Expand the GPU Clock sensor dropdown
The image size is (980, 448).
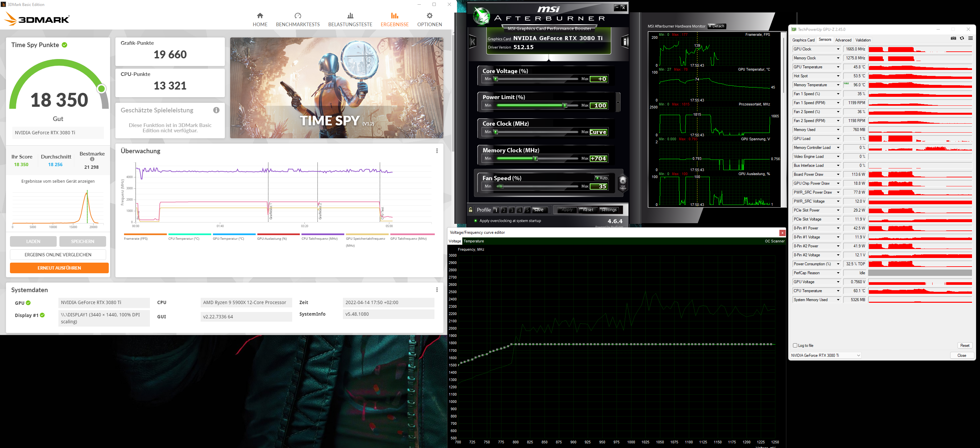[x=838, y=49]
